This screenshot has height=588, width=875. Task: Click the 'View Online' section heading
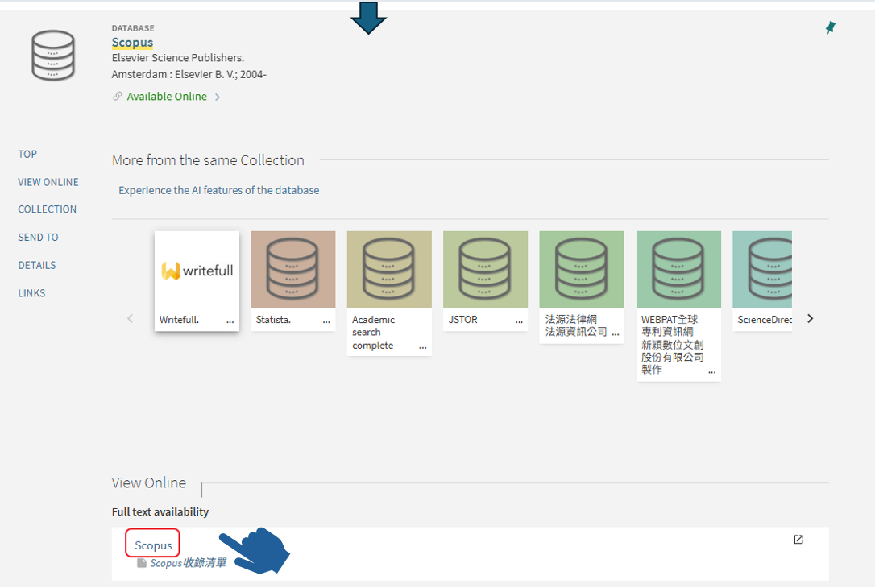point(149,482)
